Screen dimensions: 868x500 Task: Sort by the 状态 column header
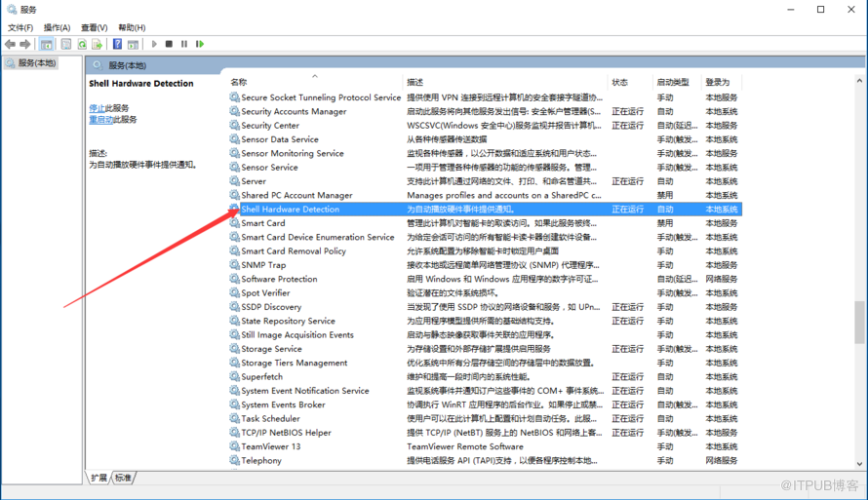point(619,82)
